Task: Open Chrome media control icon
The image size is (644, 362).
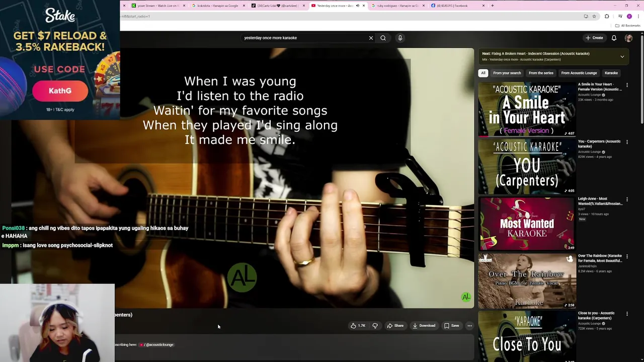Action: (x=620, y=16)
